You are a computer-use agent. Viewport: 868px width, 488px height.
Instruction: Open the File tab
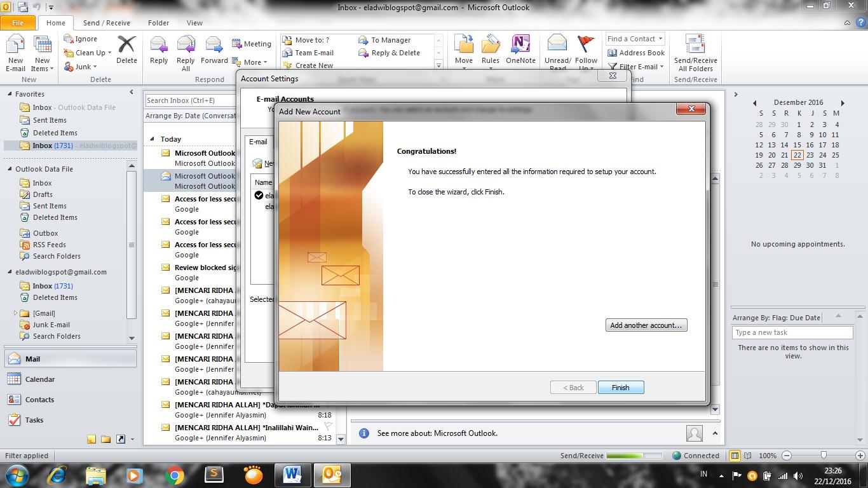pyautogui.click(x=18, y=23)
